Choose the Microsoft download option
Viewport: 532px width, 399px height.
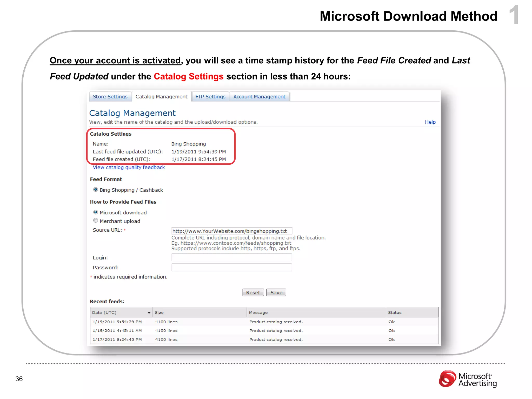[96, 212]
